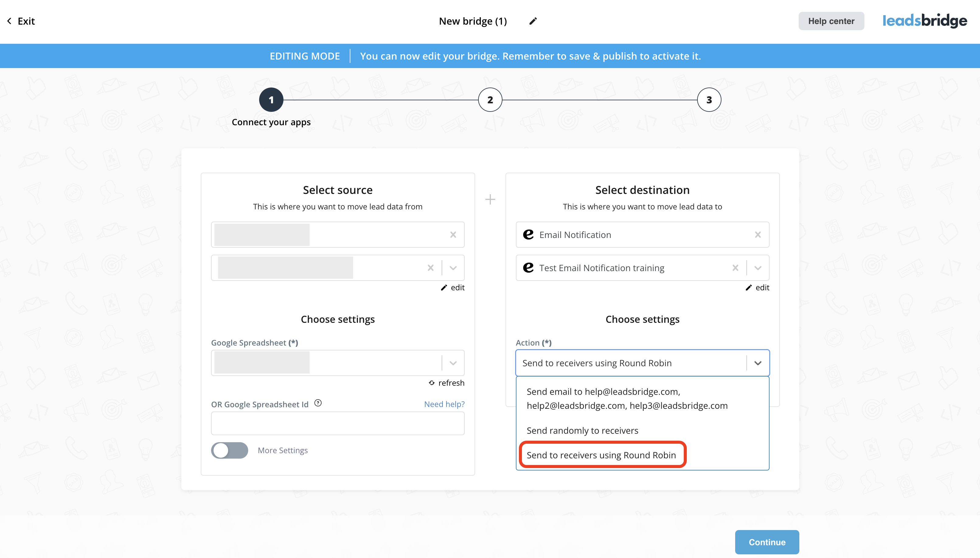Click the Test Email Notification training icon
Viewport: 980px width, 558px height.
[528, 268]
